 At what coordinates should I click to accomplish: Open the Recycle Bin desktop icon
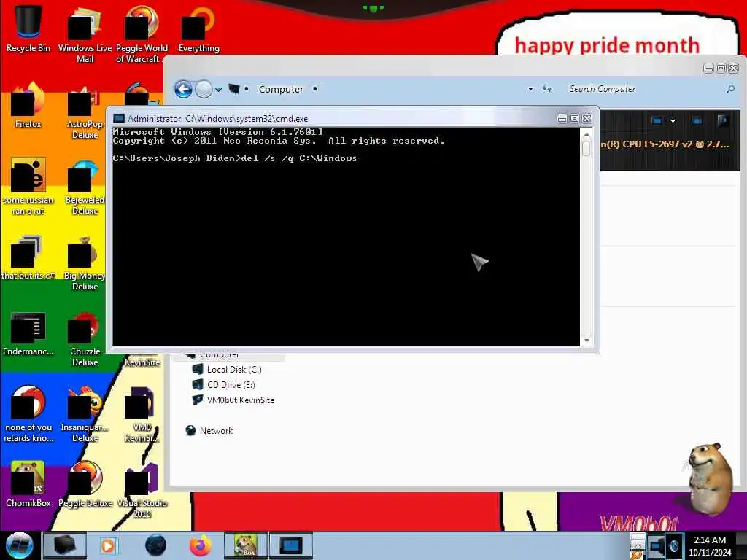[x=28, y=28]
